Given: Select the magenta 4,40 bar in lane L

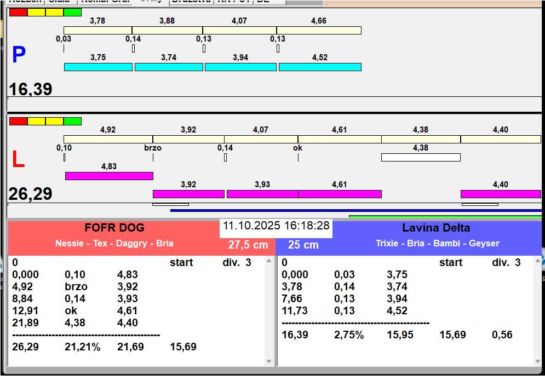Looking at the screenshot, I should click(500, 194).
